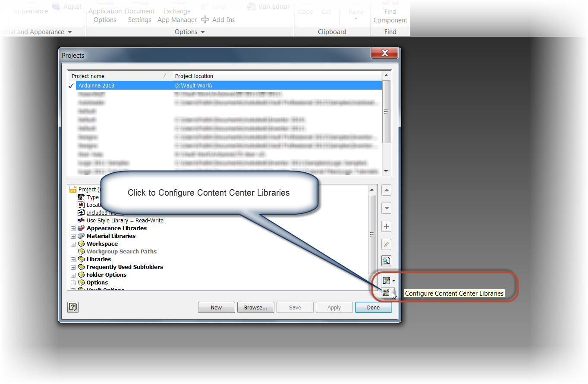This screenshot has width=588, height=384.
Task: Open Application Options in the ribbon
Action: pos(105,16)
